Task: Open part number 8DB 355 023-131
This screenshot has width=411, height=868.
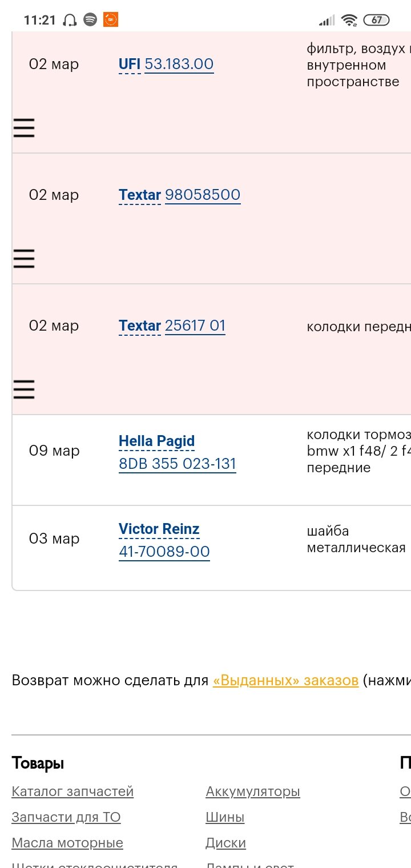Action: click(x=178, y=464)
